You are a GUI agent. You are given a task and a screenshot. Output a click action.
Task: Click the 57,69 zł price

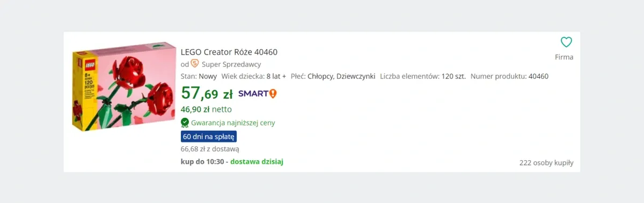click(x=207, y=94)
